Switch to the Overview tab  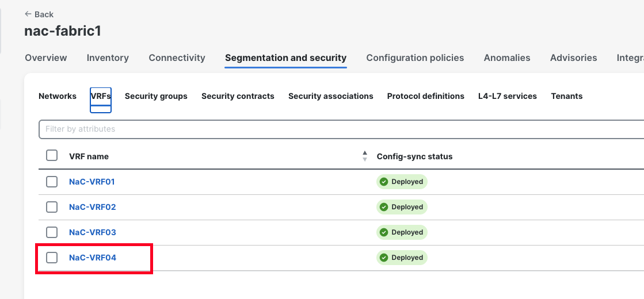[x=46, y=58]
